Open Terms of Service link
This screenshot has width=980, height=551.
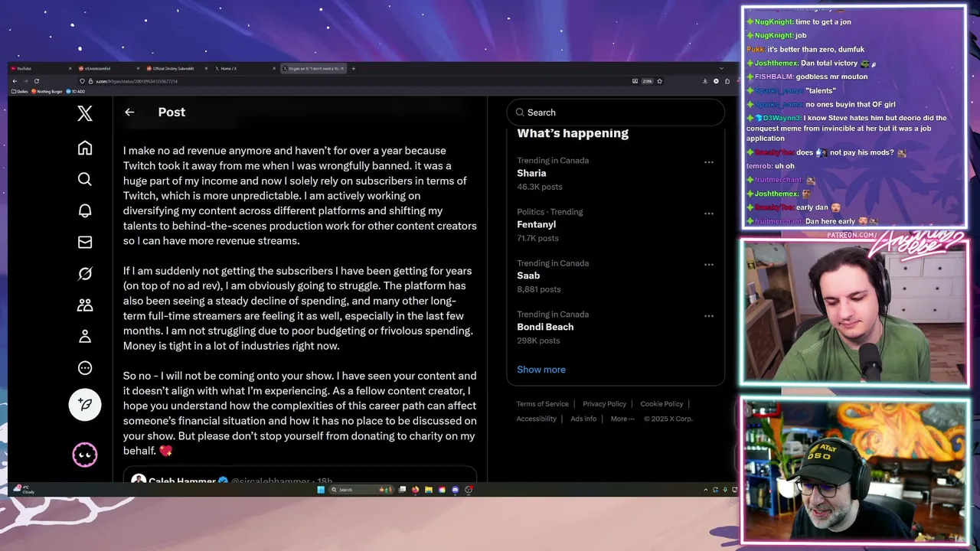pyautogui.click(x=542, y=404)
